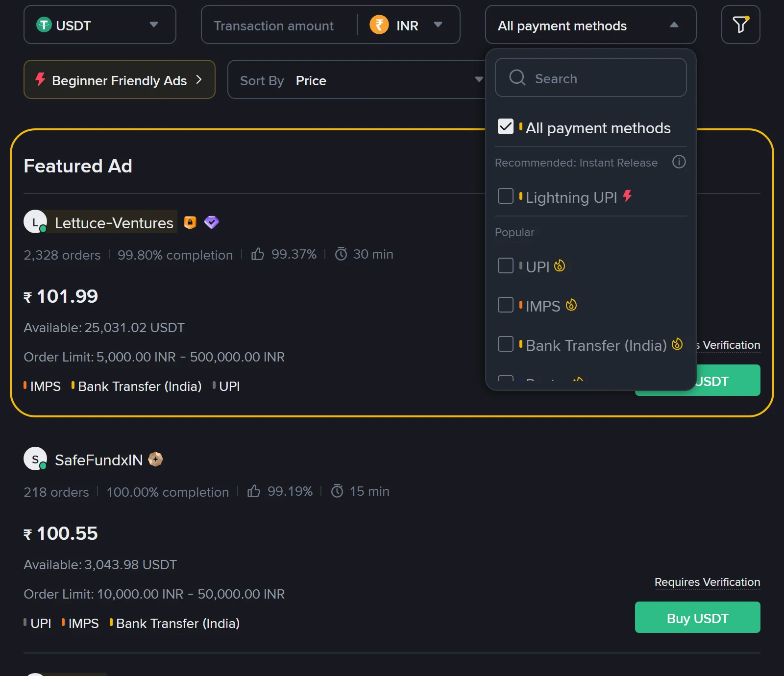The height and width of the screenshot is (676, 784).
Task: Click the price 100.55 of SafeFundxIN
Action: click(x=61, y=533)
